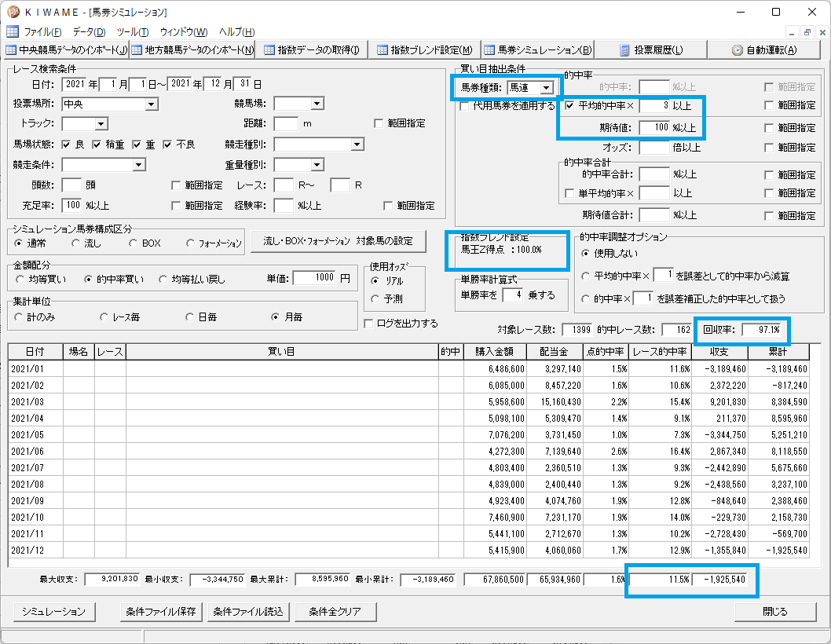
Task: Select the 予測 odds radio button
Action: pos(375,299)
